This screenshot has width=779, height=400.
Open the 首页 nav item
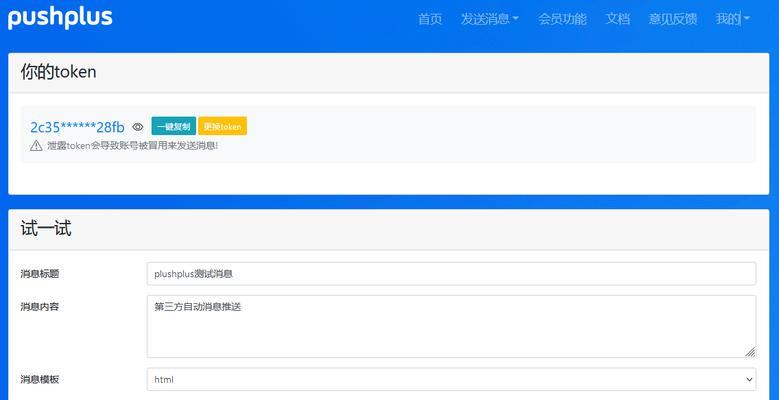[x=430, y=19]
